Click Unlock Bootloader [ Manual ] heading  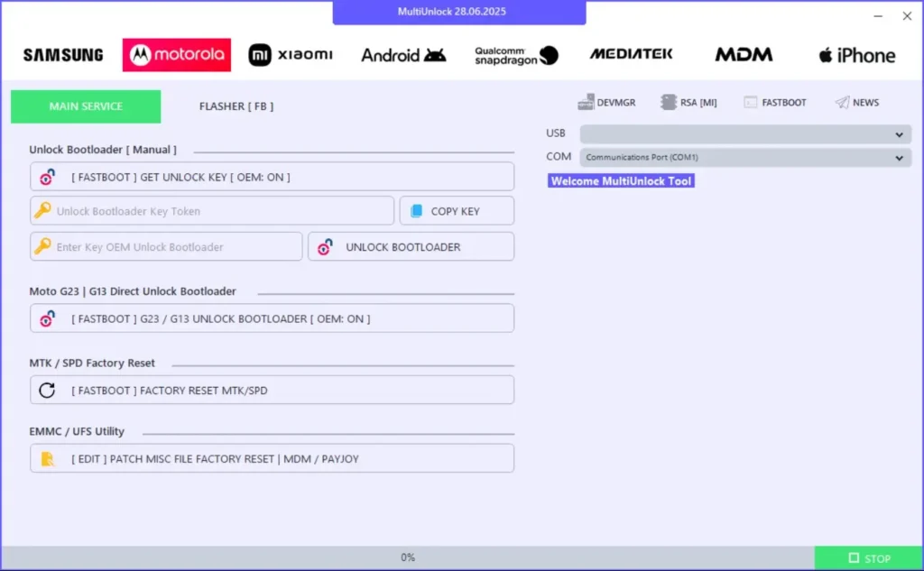[x=103, y=150]
